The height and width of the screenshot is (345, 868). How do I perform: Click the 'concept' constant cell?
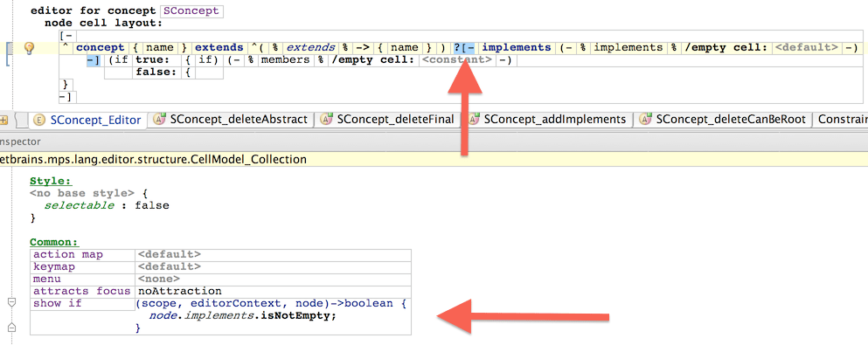coord(101,47)
